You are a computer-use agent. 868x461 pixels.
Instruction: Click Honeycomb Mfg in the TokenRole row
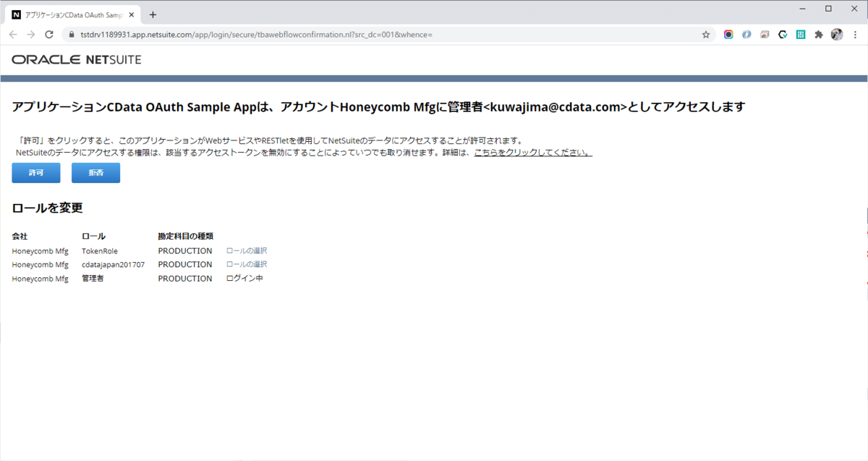tap(40, 251)
